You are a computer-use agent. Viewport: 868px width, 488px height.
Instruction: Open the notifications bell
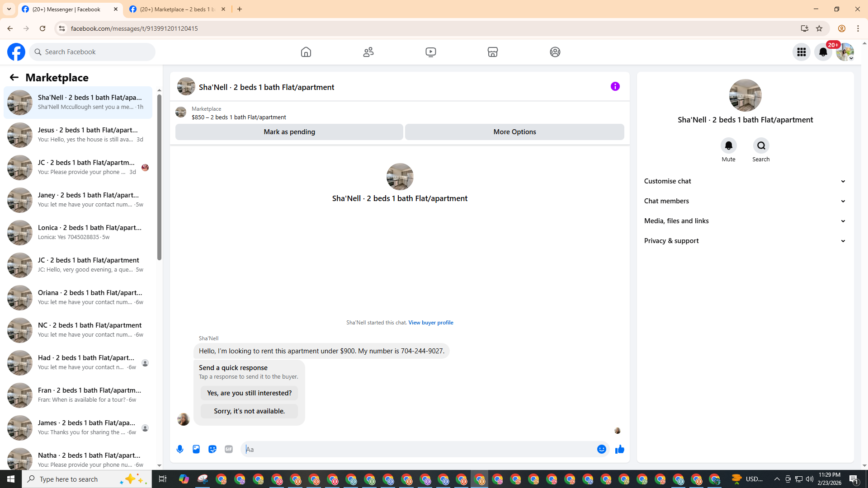pos(823,52)
